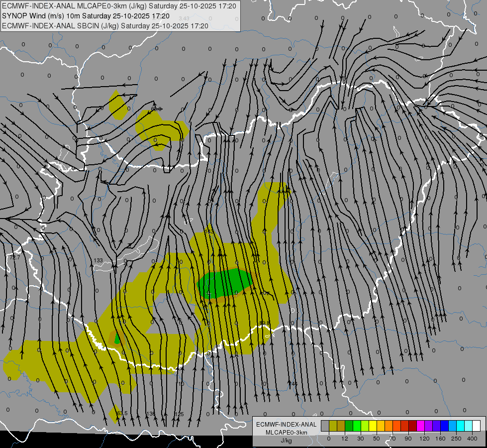Image resolution: width=487 pixels, height=448 pixels.
Task: Click the brownish-gold legend swatch
Action: click(341, 426)
